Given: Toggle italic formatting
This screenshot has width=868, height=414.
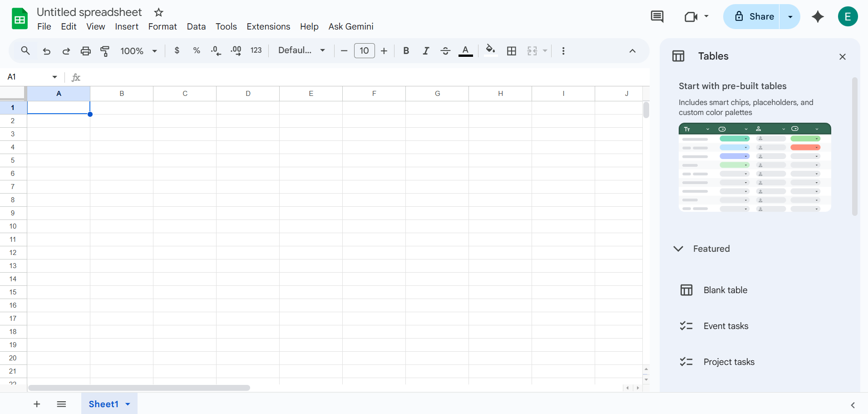Looking at the screenshot, I should coord(426,51).
